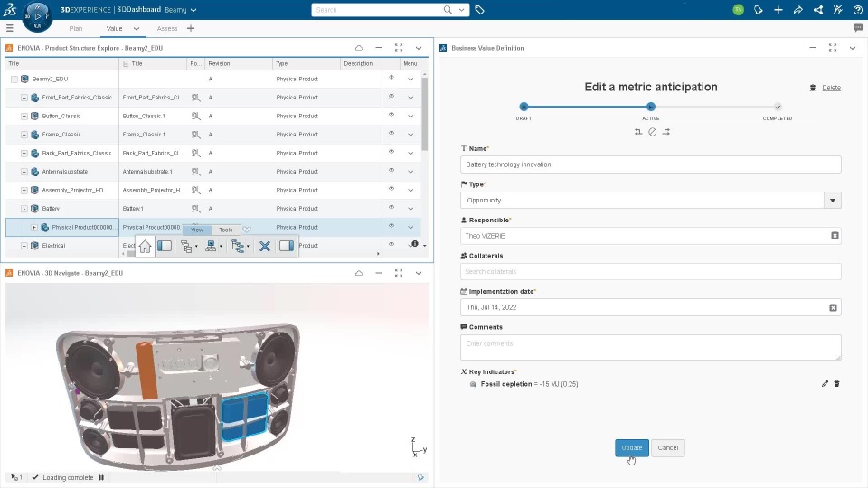Click the Comments text area

click(x=650, y=347)
